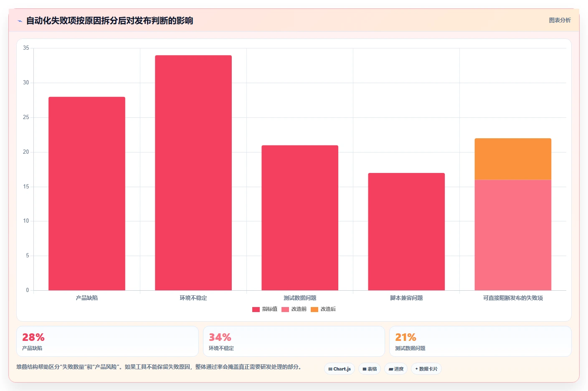The width and height of the screenshot is (588, 391).
Task: Click the 脚本兼容问题 bar
Action: (406, 231)
